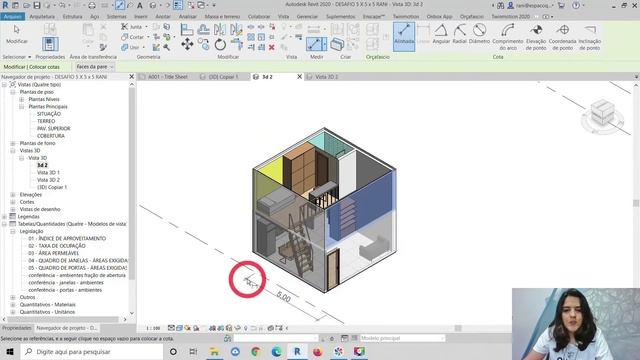
Task: Click the 1 : 100 view scale
Action: (x=153, y=328)
